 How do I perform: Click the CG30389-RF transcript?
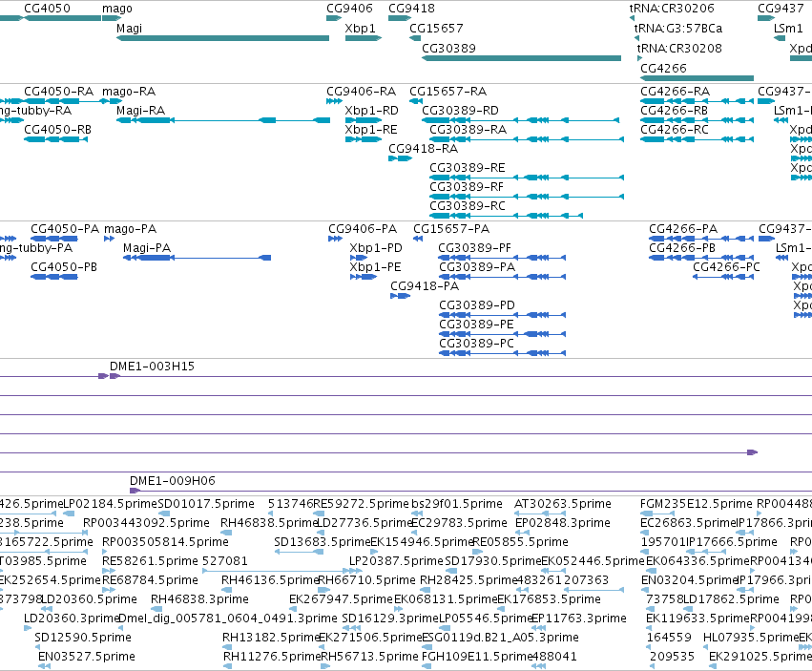coord(527,197)
